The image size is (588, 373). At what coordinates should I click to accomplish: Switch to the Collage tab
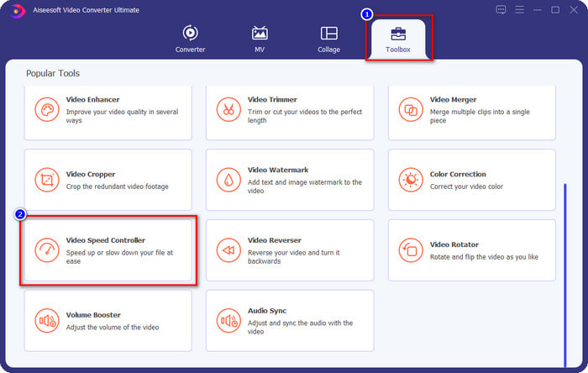pyautogui.click(x=328, y=39)
